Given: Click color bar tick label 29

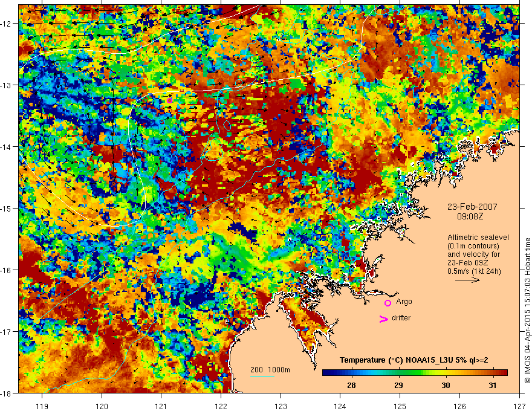Looking at the screenshot, I should point(398,385).
